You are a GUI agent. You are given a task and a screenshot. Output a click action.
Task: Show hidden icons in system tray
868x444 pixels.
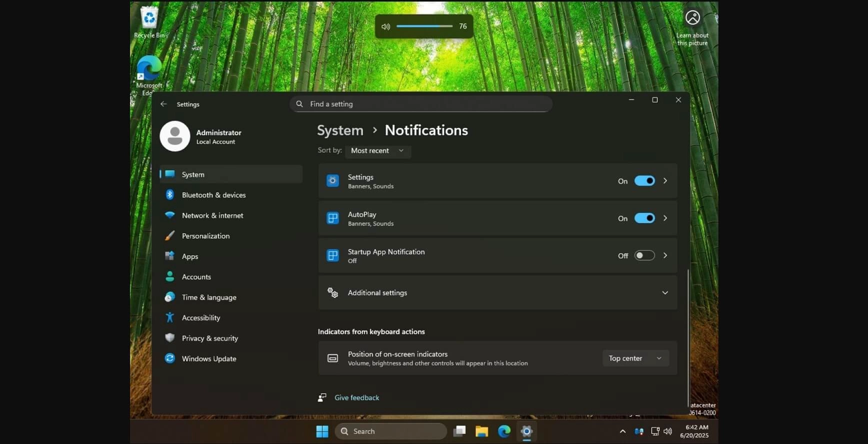[x=622, y=431]
